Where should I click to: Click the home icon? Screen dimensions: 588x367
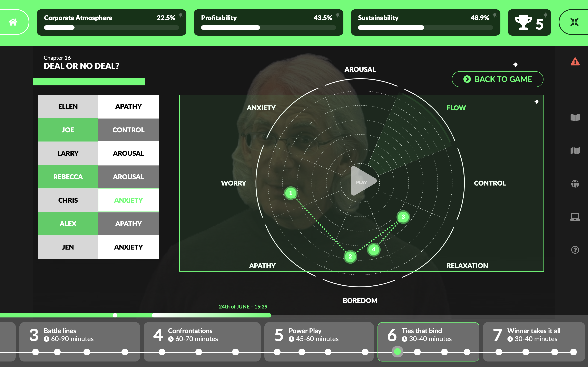pyautogui.click(x=13, y=22)
